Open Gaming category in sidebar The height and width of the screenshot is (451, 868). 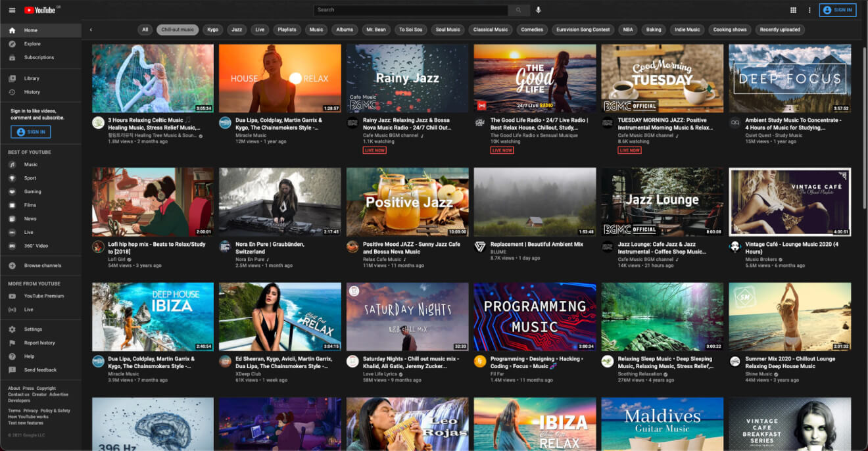[41, 191]
